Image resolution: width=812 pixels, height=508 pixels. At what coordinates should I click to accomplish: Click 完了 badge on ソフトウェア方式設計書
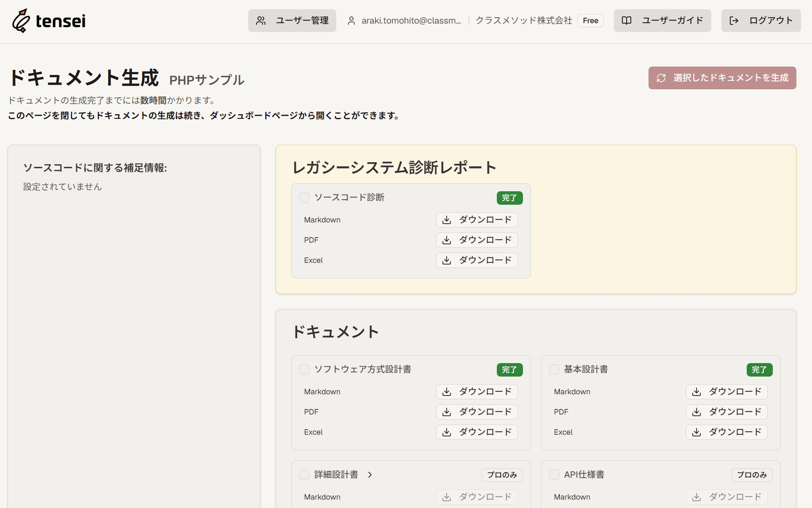(x=510, y=370)
